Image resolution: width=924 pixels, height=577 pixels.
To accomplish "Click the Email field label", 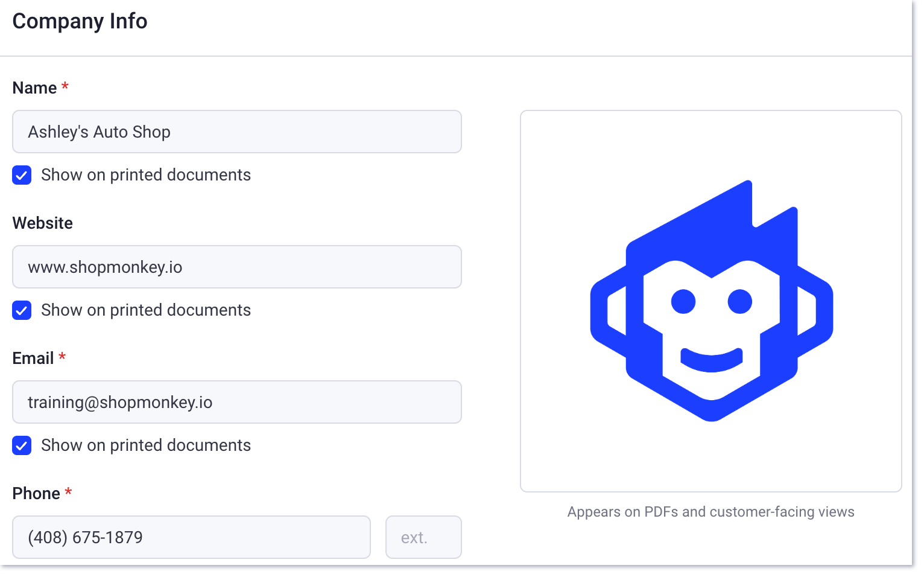I will (x=33, y=359).
